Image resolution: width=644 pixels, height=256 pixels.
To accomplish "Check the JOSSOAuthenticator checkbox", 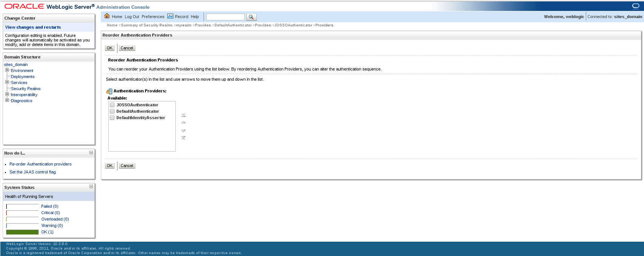I will point(112,105).
